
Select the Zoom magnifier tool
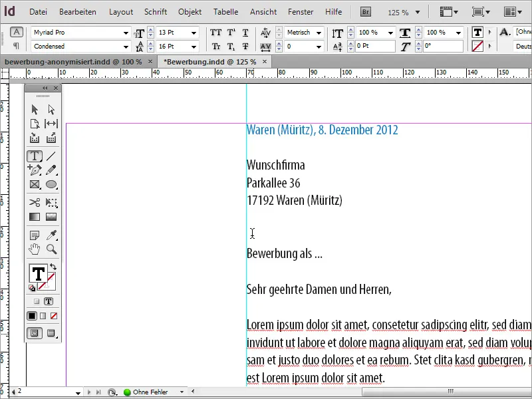(x=51, y=249)
